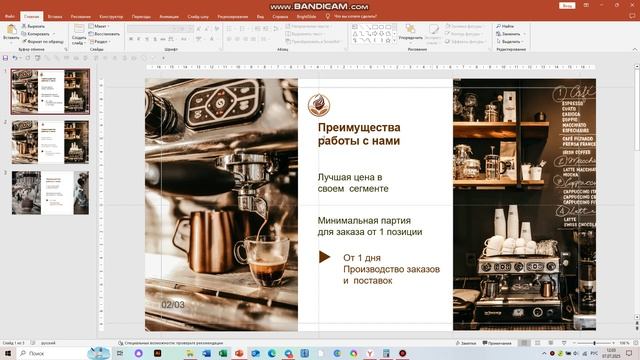This screenshot has height=360, width=640.
Task: Open the Справка ribbon tab
Action: (280, 17)
